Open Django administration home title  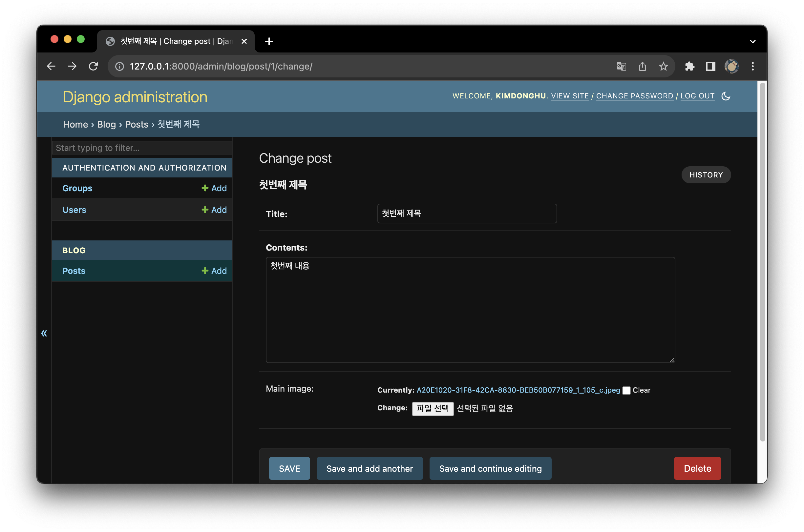[135, 97]
